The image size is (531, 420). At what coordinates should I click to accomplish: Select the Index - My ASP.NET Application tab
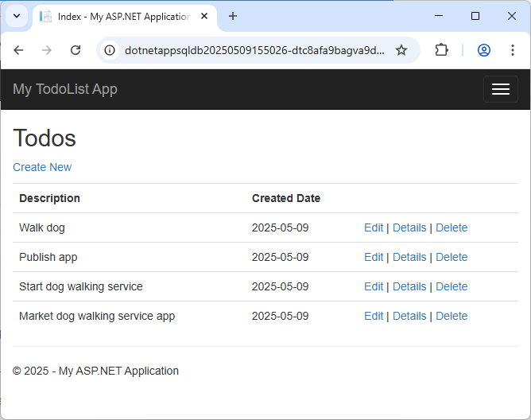point(119,16)
